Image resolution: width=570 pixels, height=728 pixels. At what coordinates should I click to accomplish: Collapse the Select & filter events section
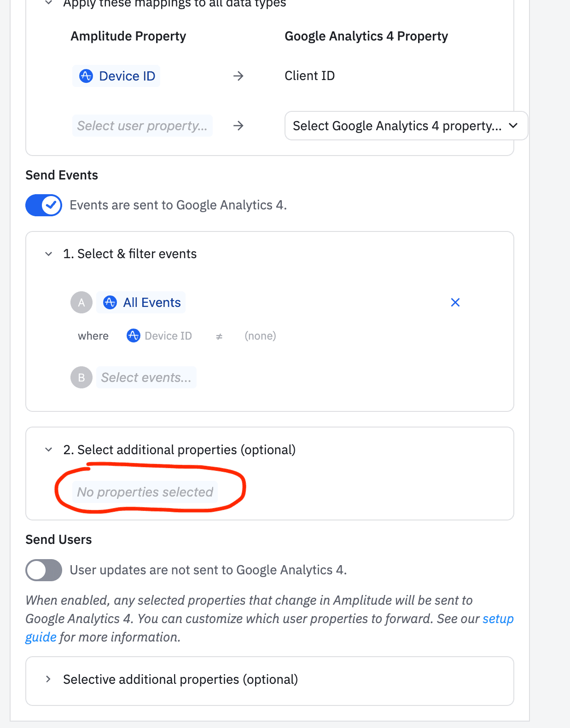(48, 254)
